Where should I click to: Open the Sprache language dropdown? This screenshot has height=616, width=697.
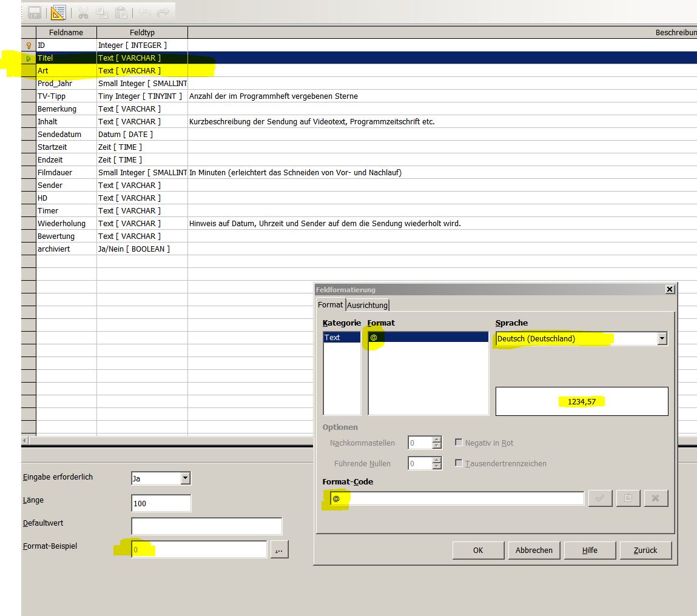[x=662, y=339]
